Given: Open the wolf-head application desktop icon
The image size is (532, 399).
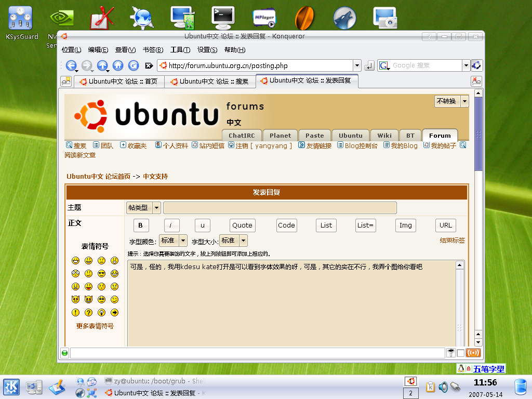Looking at the screenshot, I should [344, 18].
